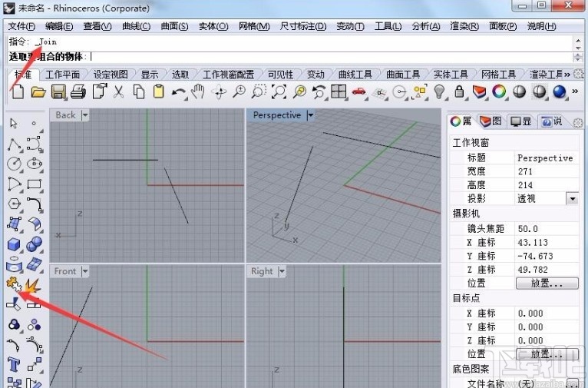The height and width of the screenshot is (388, 588).
Task: Select the Polyline tool
Action: click(x=15, y=144)
